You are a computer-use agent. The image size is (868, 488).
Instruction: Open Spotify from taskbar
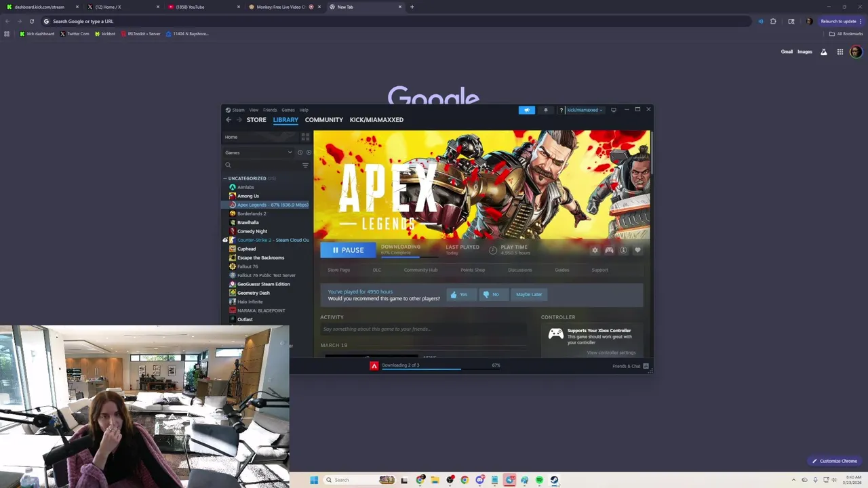pyautogui.click(x=539, y=480)
